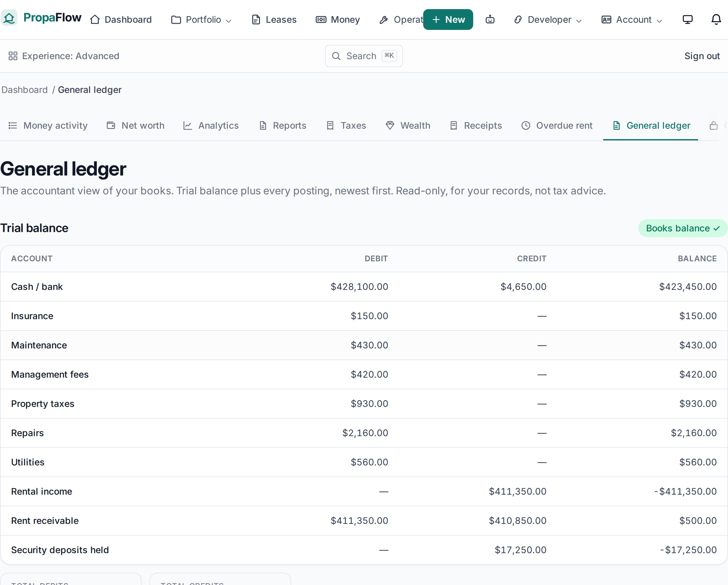Click Cash / bank balance $423,450.00
The height and width of the screenshot is (585, 728).
687,287
